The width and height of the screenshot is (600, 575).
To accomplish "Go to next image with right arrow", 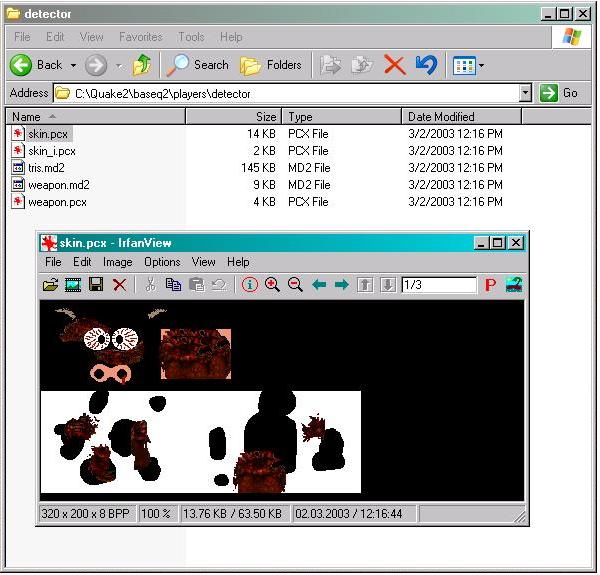I will coord(342,285).
